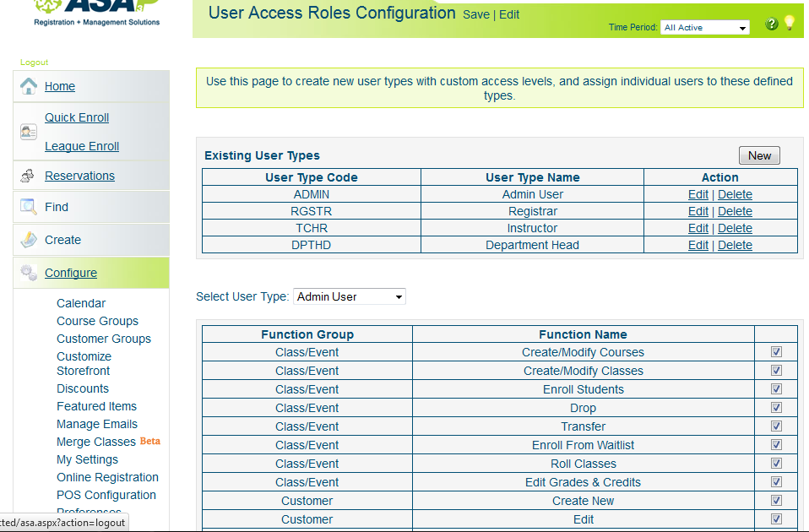Uncheck Create/Modify Classes permission
Viewport: 809px width, 532px height.
click(776, 371)
